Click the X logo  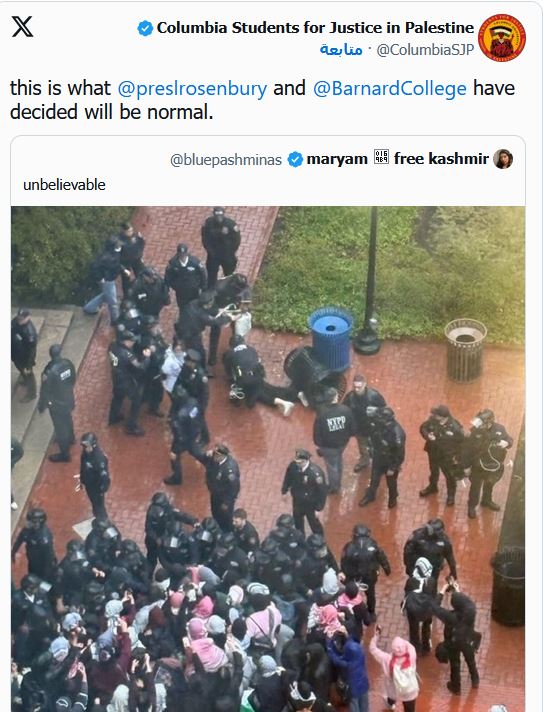pyautogui.click(x=22, y=27)
